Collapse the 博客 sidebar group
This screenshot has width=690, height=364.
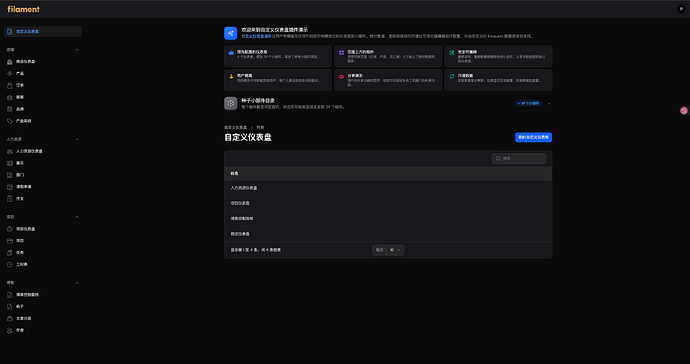pos(77,283)
